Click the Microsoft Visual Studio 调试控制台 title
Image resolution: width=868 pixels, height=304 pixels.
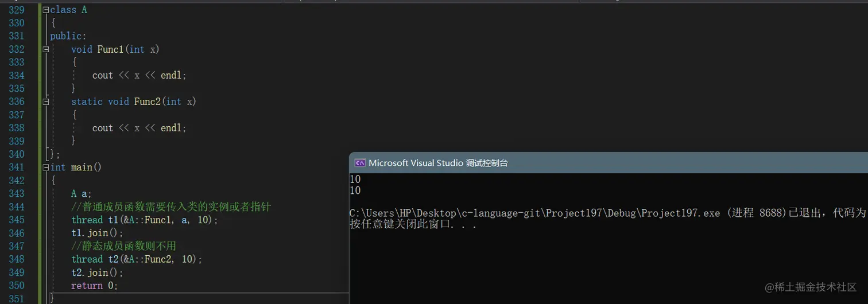pyautogui.click(x=438, y=163)
